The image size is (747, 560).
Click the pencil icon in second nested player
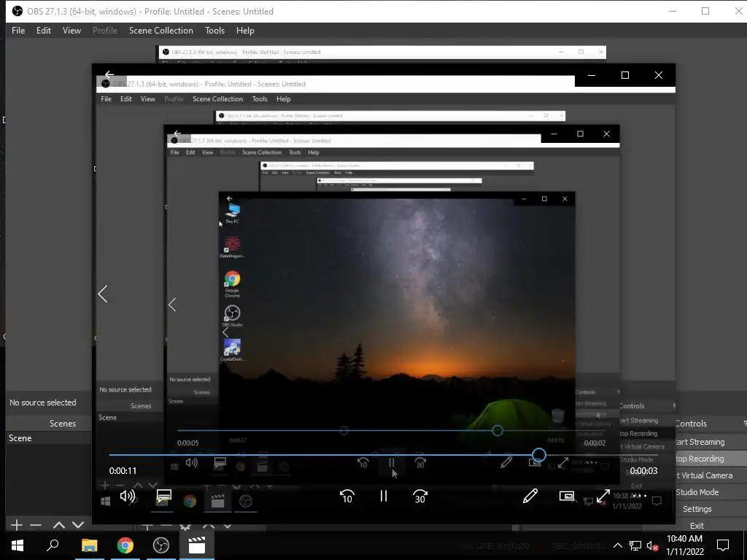(x=506, y=462)
